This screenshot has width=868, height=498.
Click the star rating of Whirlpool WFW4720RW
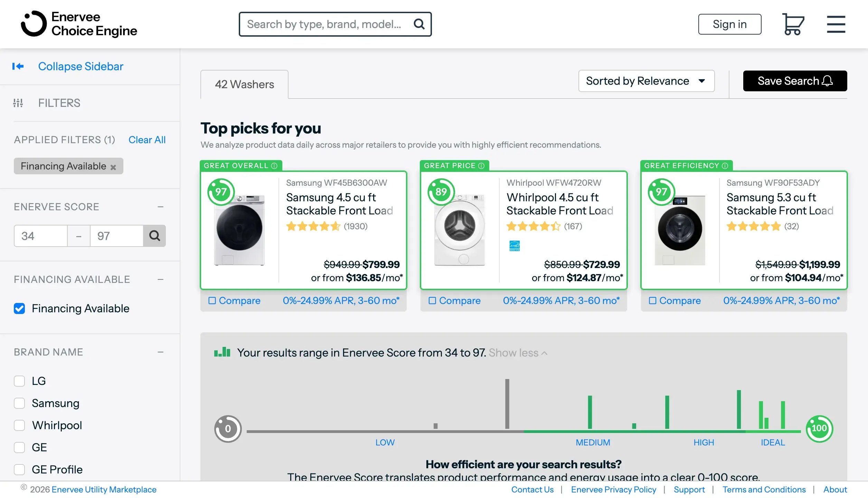coord(534,226)
